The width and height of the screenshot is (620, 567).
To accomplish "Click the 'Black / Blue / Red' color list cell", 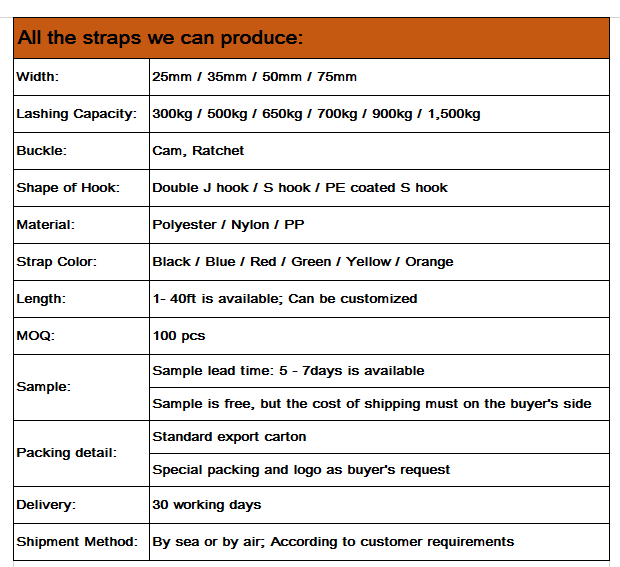I will point(379,262).
